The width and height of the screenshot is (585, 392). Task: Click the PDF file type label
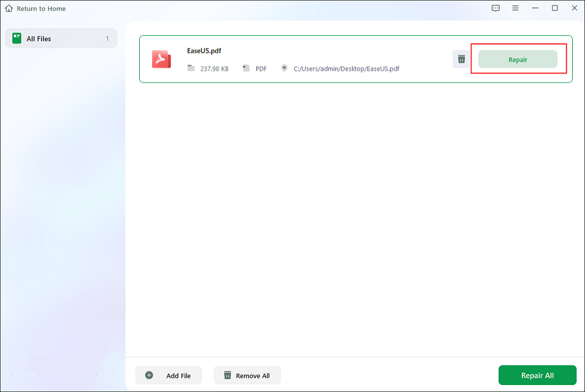coord(261,68)
